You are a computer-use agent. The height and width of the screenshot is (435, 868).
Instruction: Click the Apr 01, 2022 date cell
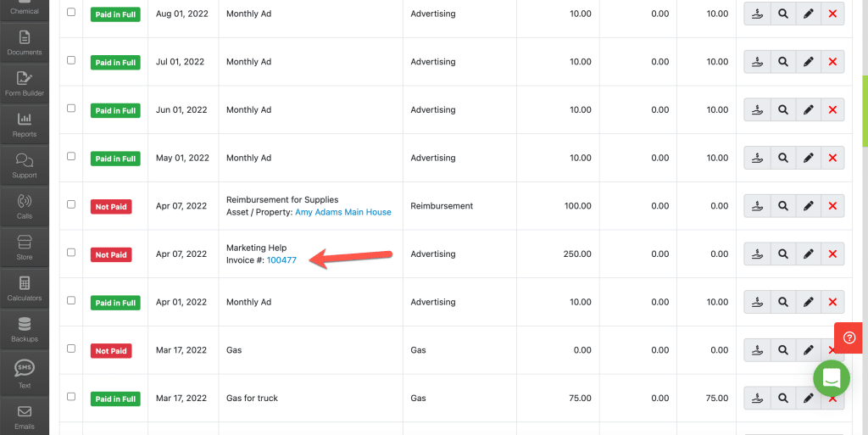point(181,302)
